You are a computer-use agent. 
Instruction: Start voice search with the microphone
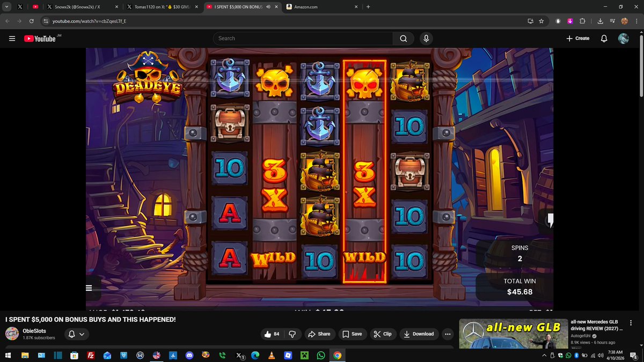426,39
